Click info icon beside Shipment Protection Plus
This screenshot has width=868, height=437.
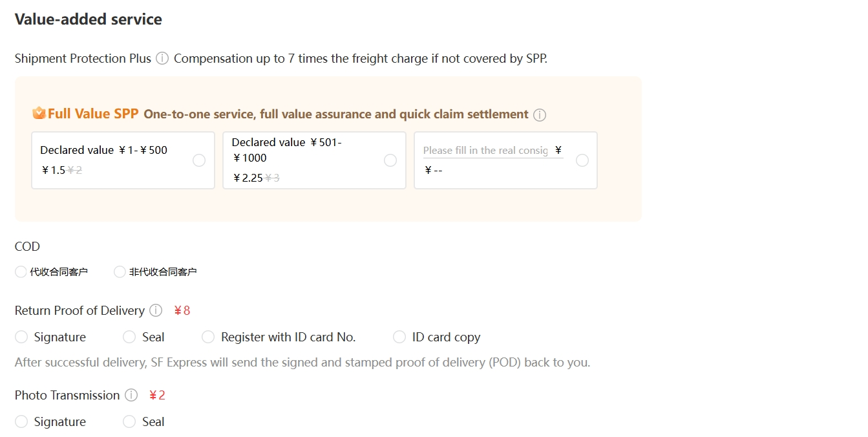pyautogui.click(x=162, y=59)
